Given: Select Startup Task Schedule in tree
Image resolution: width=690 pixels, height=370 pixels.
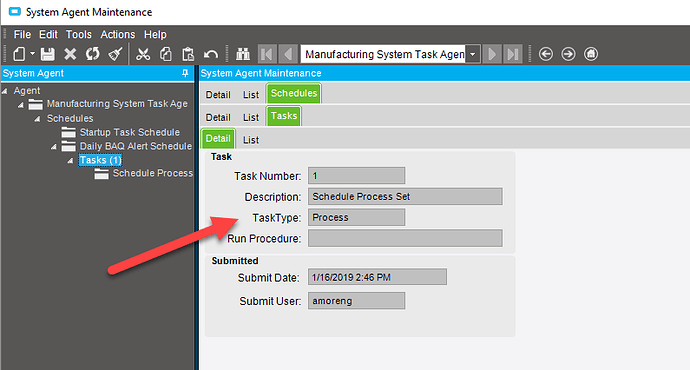Looking at the screenshot, I should point(129,132).
